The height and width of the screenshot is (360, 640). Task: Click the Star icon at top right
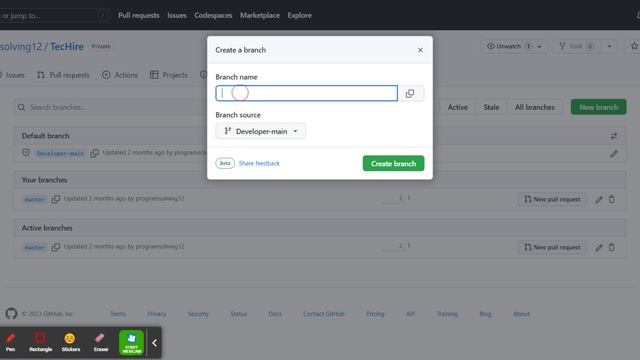(x=634, y=46)
